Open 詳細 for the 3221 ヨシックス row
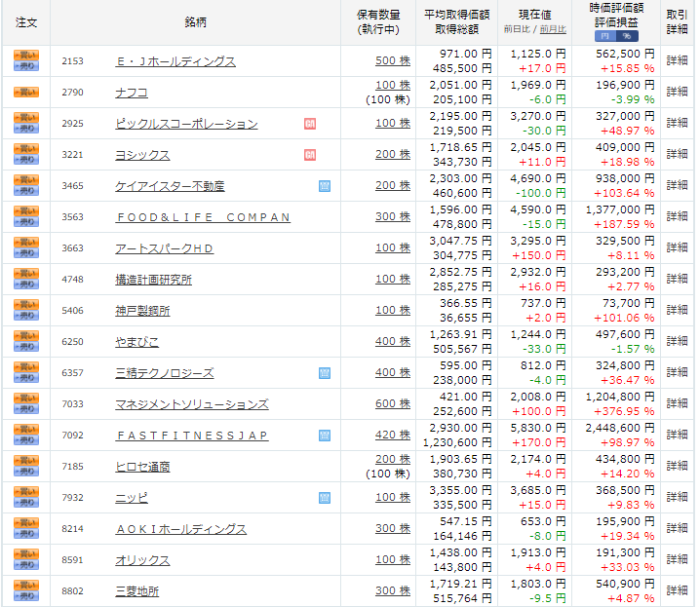Screen dimensions: 700x607 (x=677, y=154)
